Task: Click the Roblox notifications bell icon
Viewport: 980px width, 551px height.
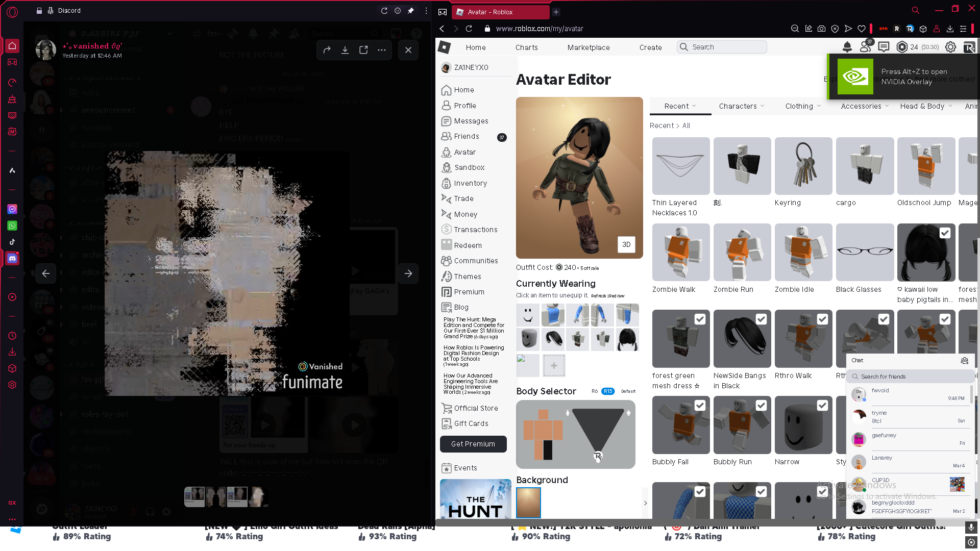Action: point(847,47)
